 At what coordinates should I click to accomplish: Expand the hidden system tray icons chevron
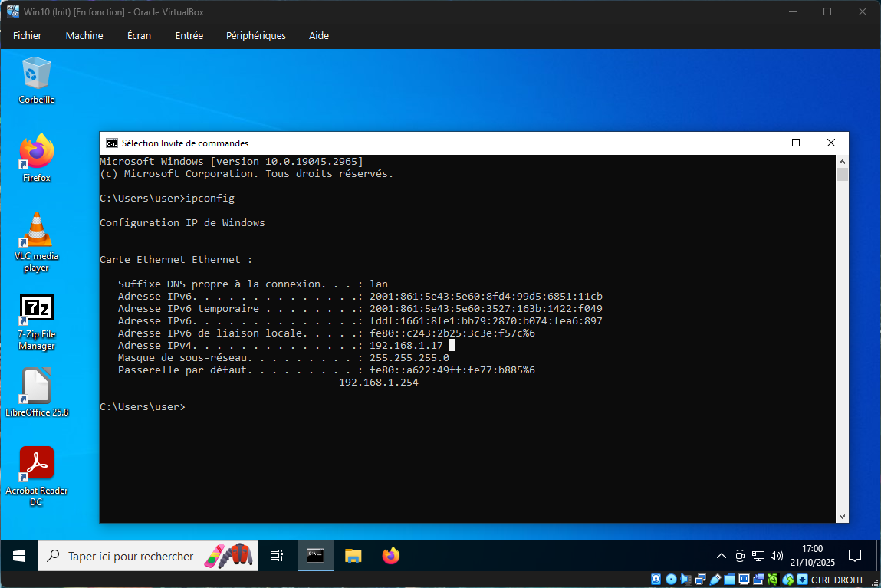click(x=721, y=556)
